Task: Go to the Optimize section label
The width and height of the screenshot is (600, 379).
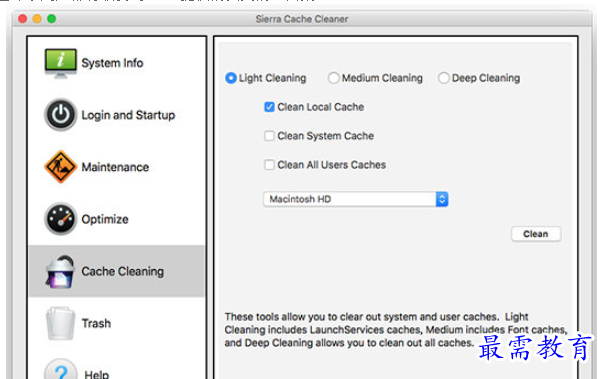Action: pyautogui.click(x=105, y=219)
